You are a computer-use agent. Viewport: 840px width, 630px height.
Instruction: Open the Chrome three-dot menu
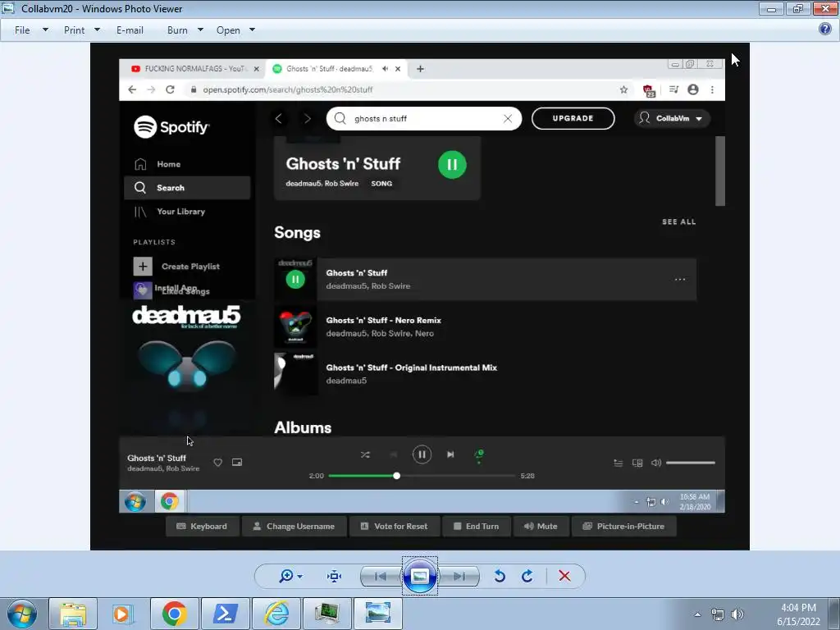point(712,89)
